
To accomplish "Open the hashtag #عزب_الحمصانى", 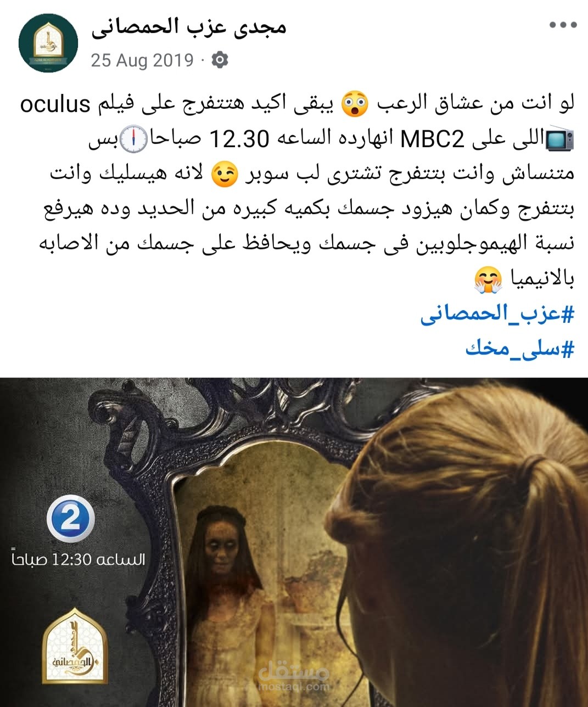I will click(x=497, y=314).
